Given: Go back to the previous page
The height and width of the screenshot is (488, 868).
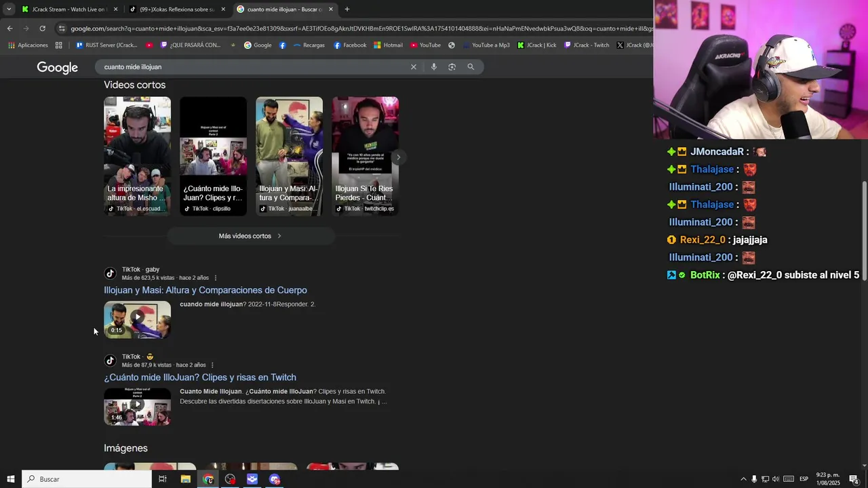Looking at the screenshot, I should coord(9,28).
